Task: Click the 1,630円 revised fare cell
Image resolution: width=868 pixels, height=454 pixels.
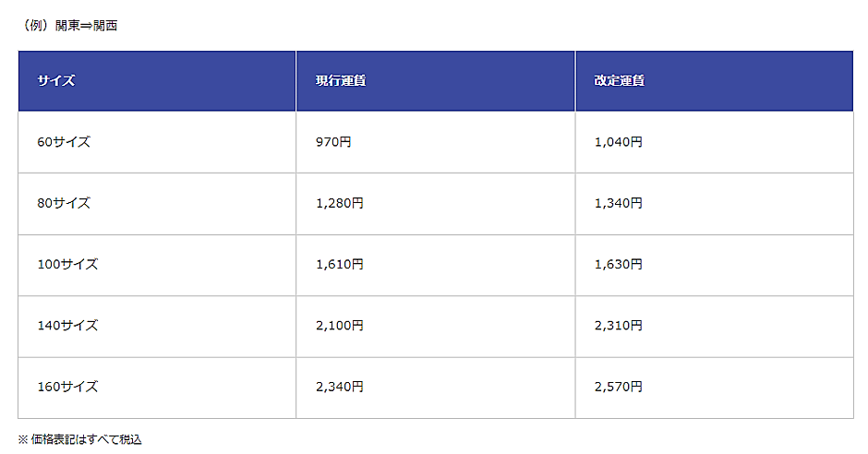Action: point(618,265)
